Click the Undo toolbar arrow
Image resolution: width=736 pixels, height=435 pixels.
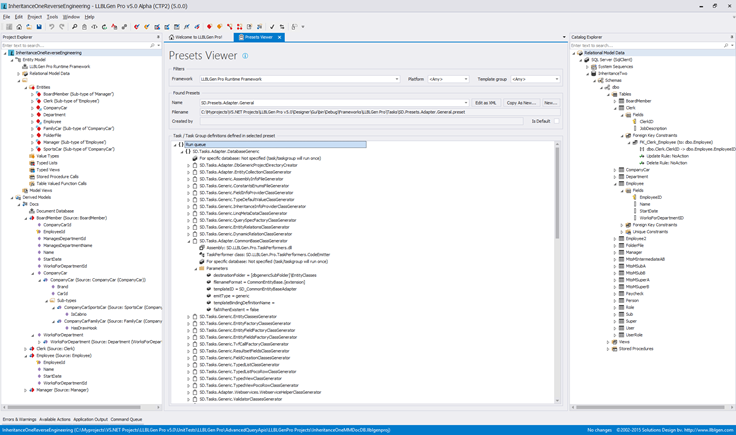pos(52,27)
